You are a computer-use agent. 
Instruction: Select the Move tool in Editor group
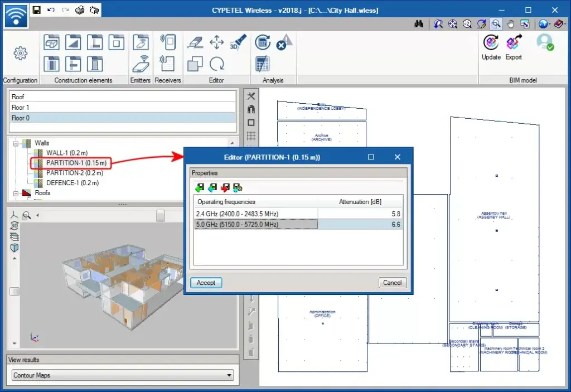point(216,43)
